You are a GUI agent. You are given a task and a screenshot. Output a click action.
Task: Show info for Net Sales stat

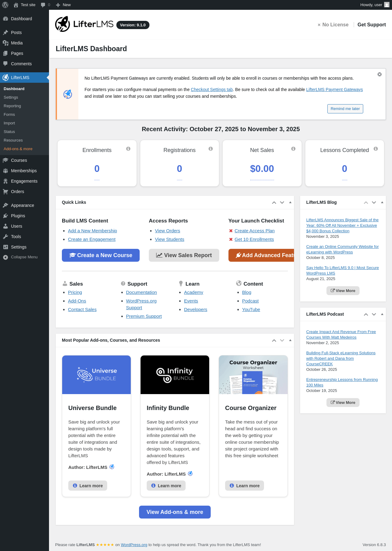[293, 149]
